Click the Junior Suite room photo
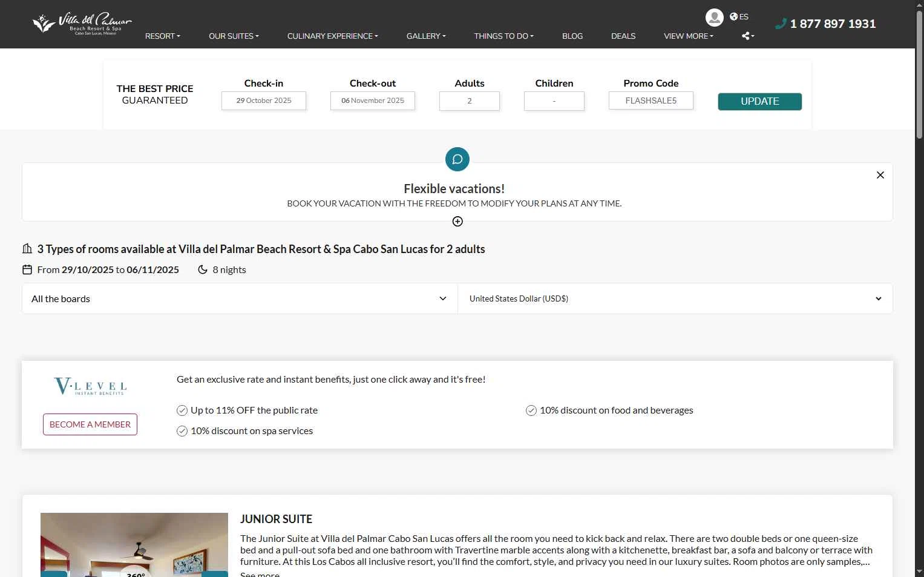The width and height of the screenshot is (924, 577). click(134, 545)
